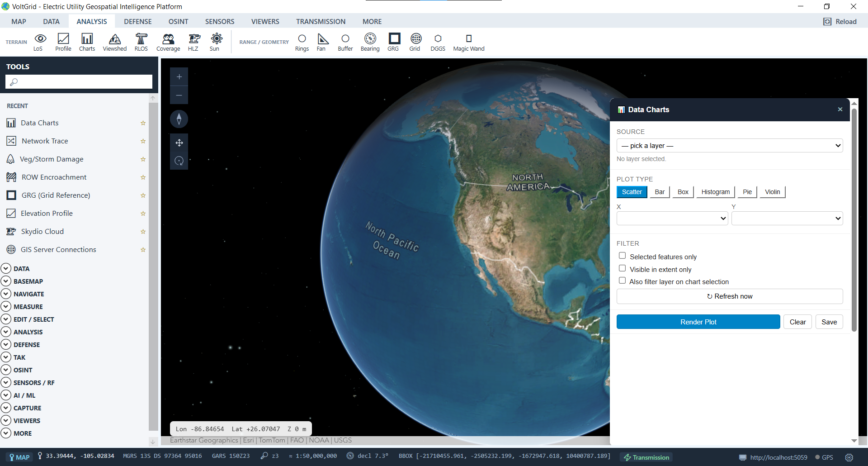Choose Scatter plot type
The image size is (868, 466).
[x=632, y=192]
